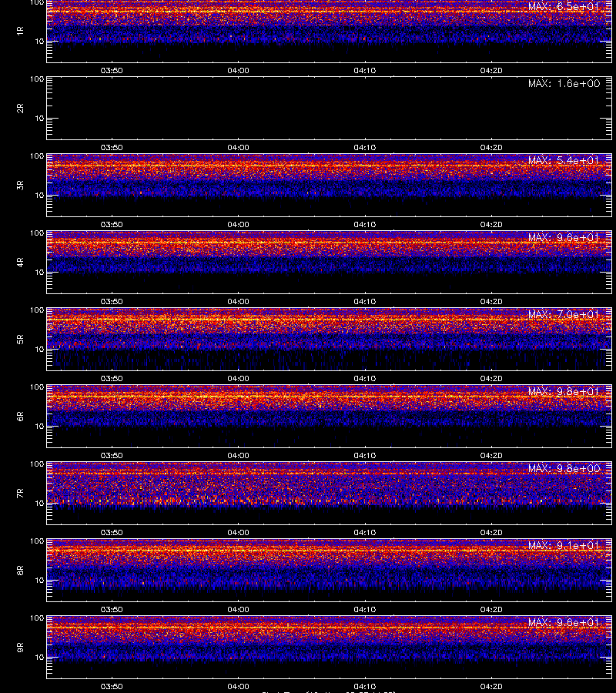616x693 pixels.
Task: Select the MAX: 9.8e+00 text in 7R panel
Action: [564, 468]
